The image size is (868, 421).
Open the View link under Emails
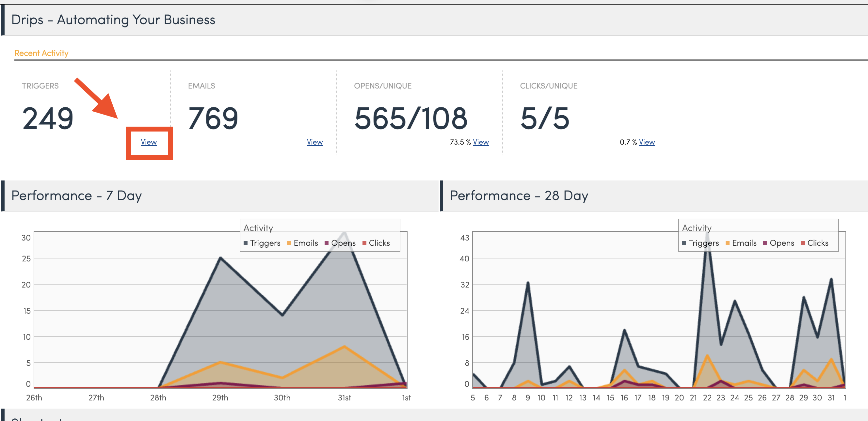[314, 142]
